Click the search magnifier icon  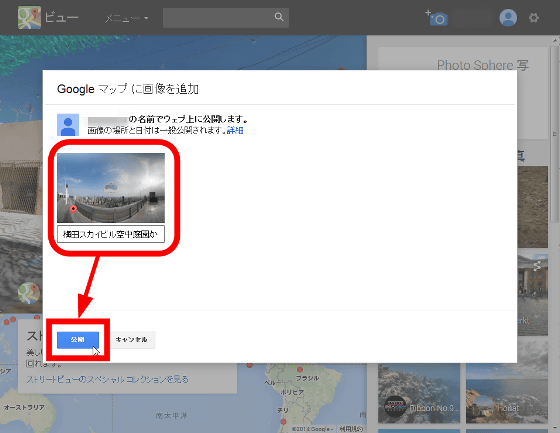coord(279,17)
